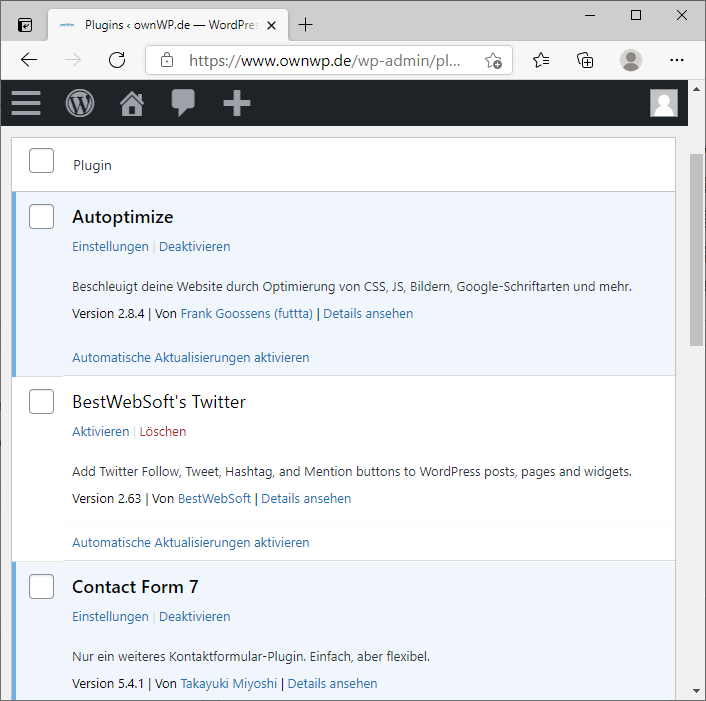Minimize the browser window
The height and width of the screenshot is (701, 706).
coord(590,15)
